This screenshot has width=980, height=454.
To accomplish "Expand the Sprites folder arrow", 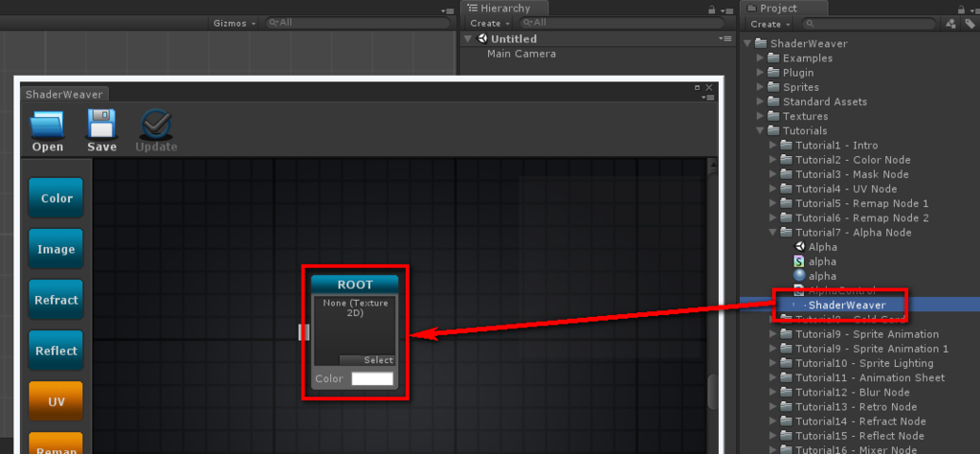I will tap(760, 87).
